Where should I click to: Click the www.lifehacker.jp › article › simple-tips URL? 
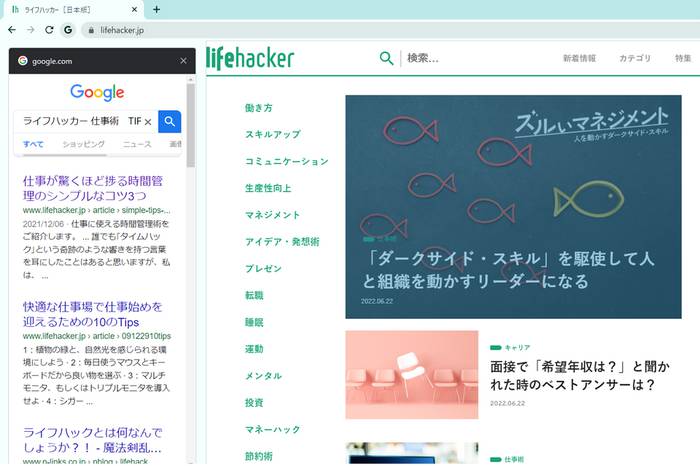[96, 210]
